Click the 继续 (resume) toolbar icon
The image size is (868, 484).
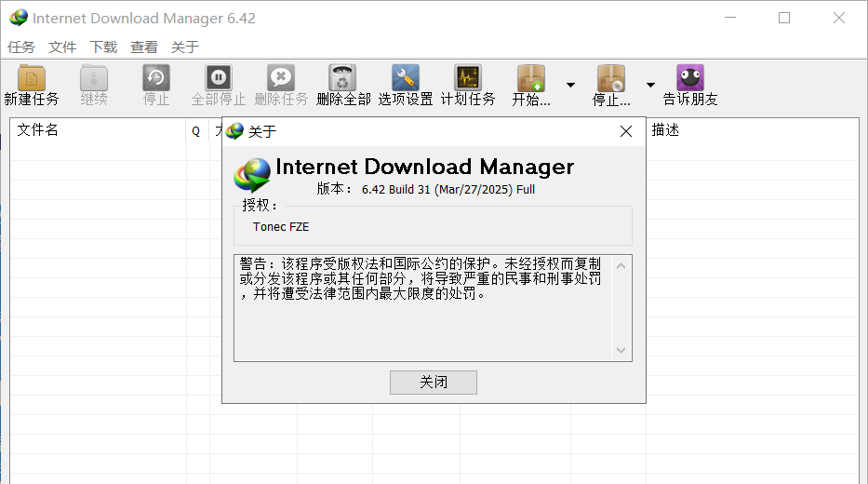[94, 77]
